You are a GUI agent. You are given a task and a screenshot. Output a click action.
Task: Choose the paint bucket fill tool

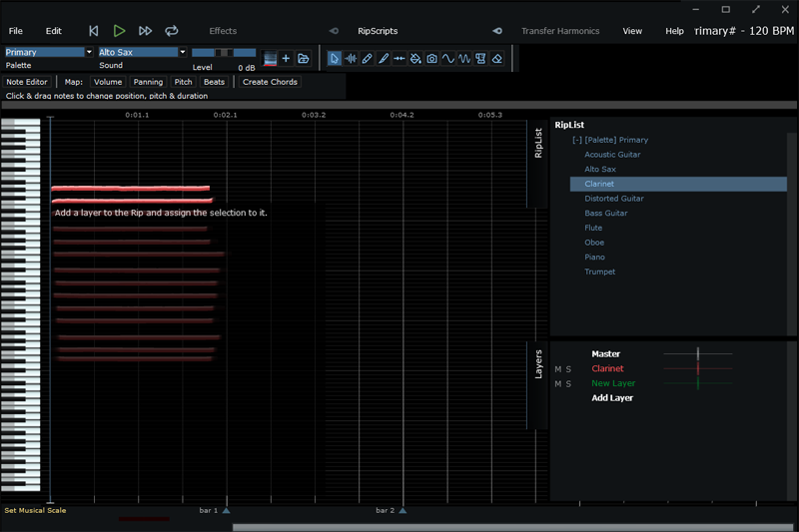415,59
